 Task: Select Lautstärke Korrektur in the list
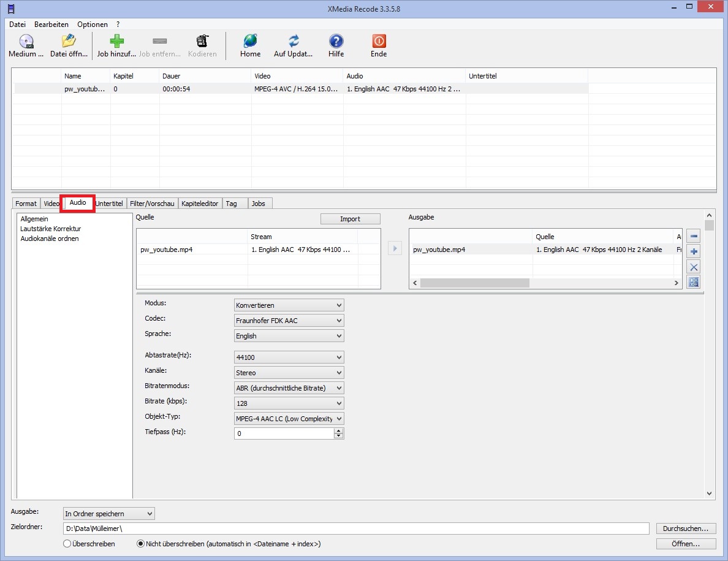click(x=50, y=229)
